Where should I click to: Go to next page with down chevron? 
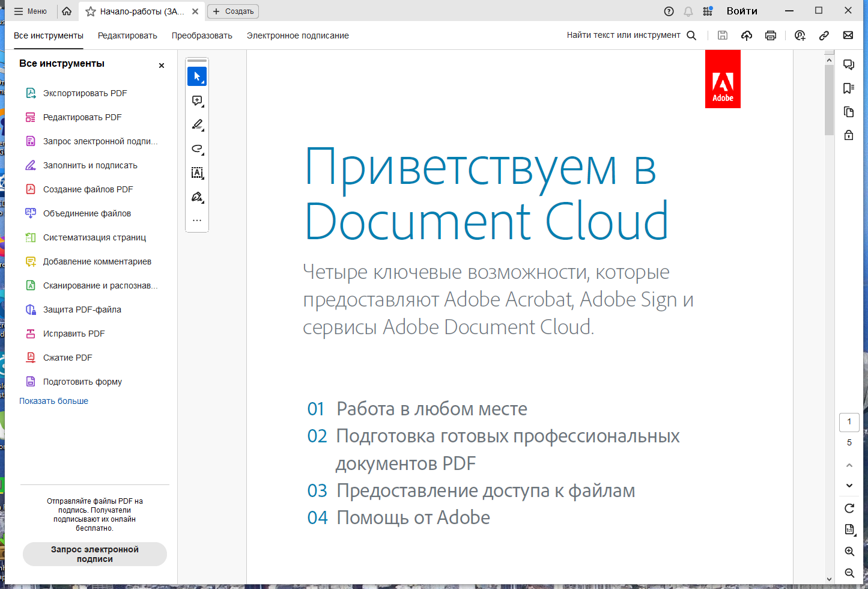pos(849,486)
